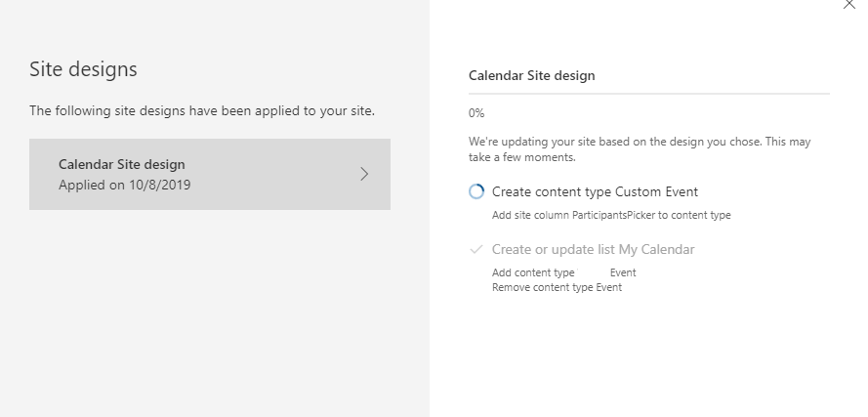This screenshot has height=417, width=868.
Task: Open the Calendar Site design card title
Action: click(x=121, y=164)
